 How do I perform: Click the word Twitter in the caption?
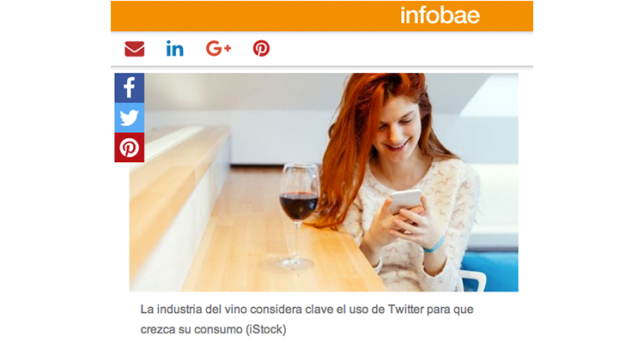click(x=406, y=309)
